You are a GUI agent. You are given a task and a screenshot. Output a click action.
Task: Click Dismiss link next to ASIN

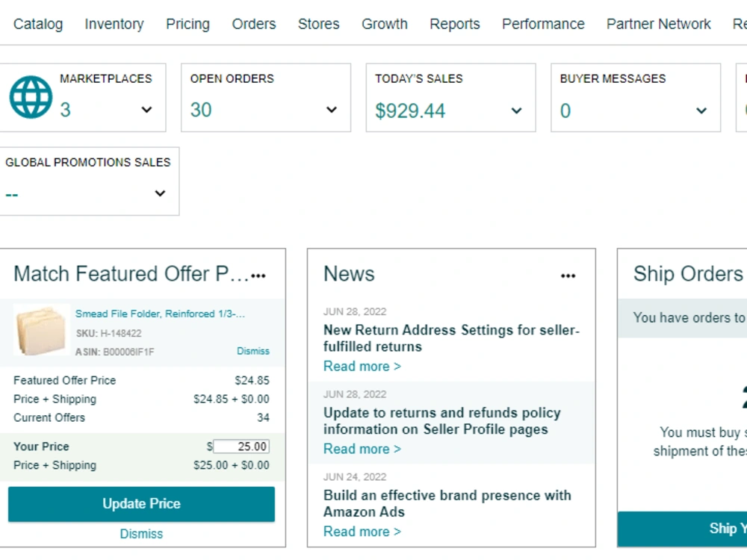(x=253, y=351)
